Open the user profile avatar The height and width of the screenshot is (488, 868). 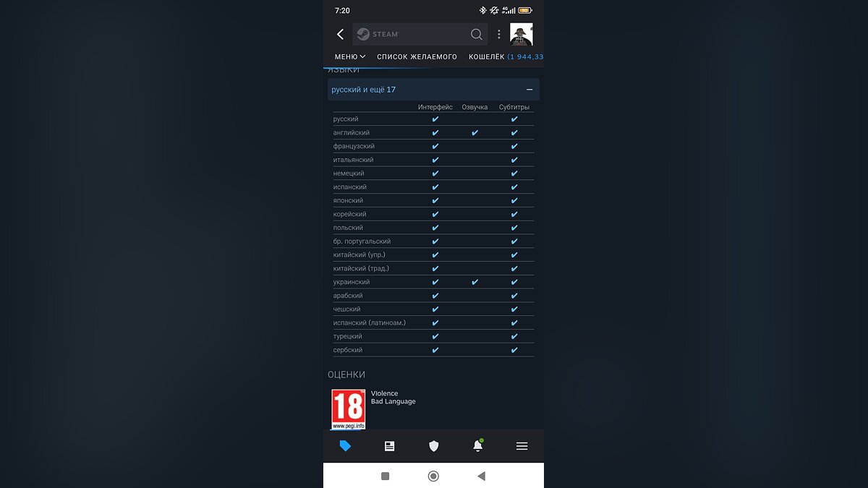tap(521, 34)
